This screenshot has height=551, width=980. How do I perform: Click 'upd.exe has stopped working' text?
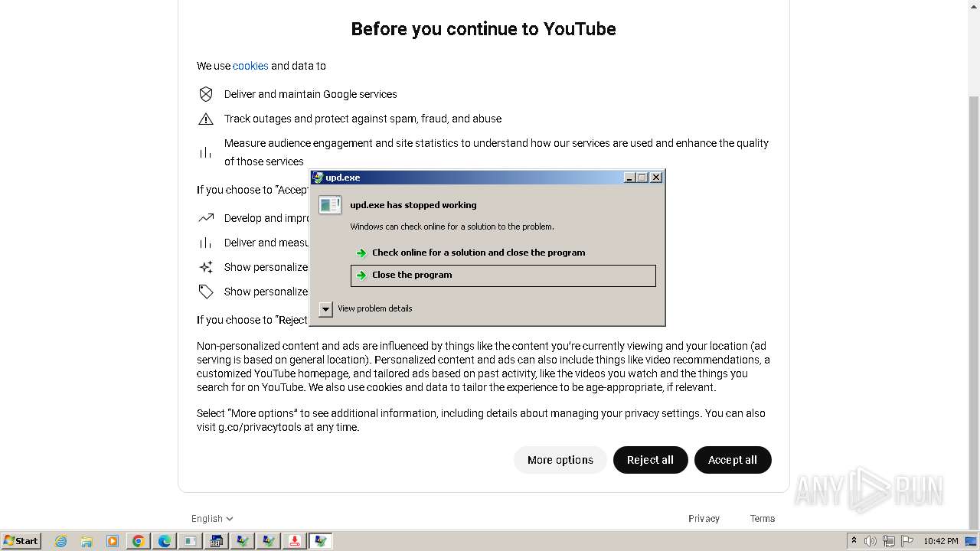coord(413,205)
